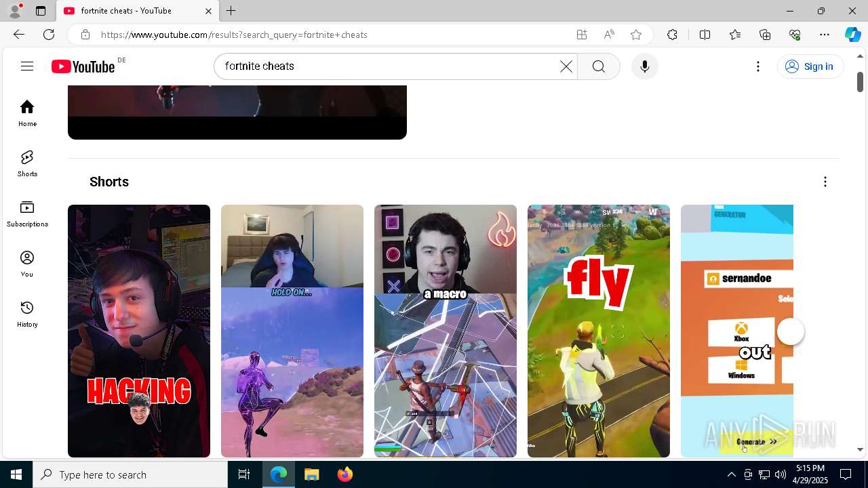Screen dimensions: 868x488
Task: Sign in to YouTube
Action: point(810,66)
